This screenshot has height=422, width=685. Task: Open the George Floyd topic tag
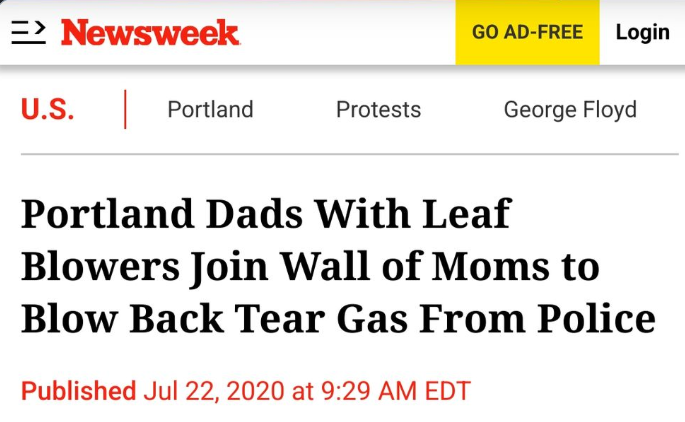[x=570, y=110]
